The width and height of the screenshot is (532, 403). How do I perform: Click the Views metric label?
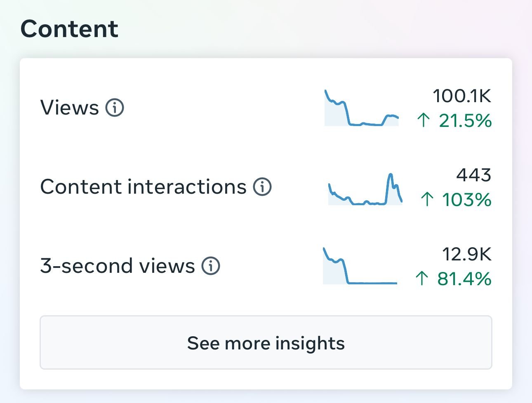(x=70, y=108)
